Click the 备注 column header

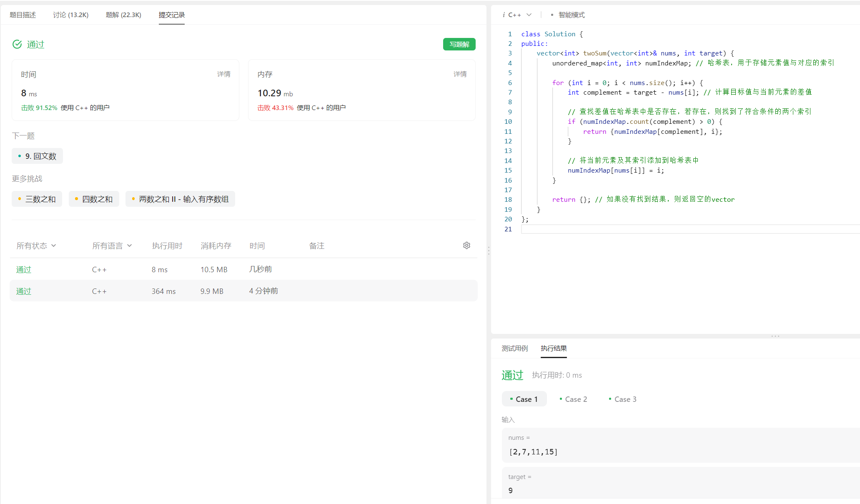point(317,246)
